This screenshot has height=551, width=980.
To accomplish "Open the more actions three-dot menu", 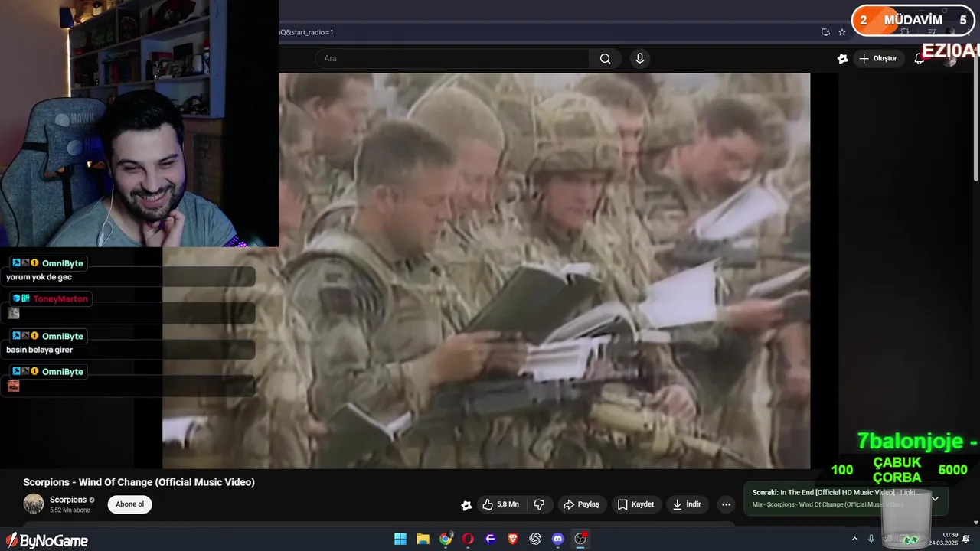I will click(x=726, y=504).
